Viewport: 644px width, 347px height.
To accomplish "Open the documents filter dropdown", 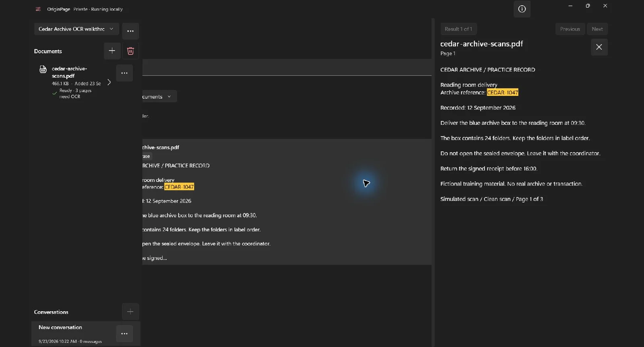I will point(159,97).
